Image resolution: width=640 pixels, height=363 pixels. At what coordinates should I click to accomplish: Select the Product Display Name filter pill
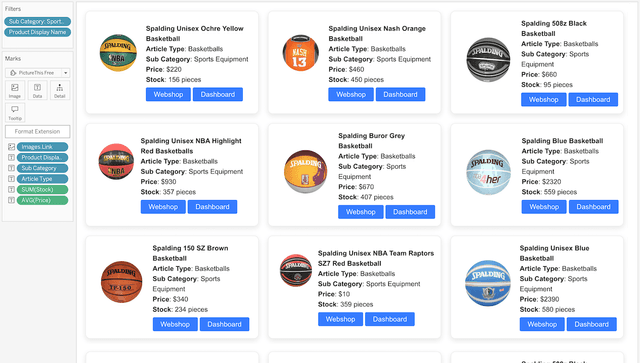(x=38, y=32)
